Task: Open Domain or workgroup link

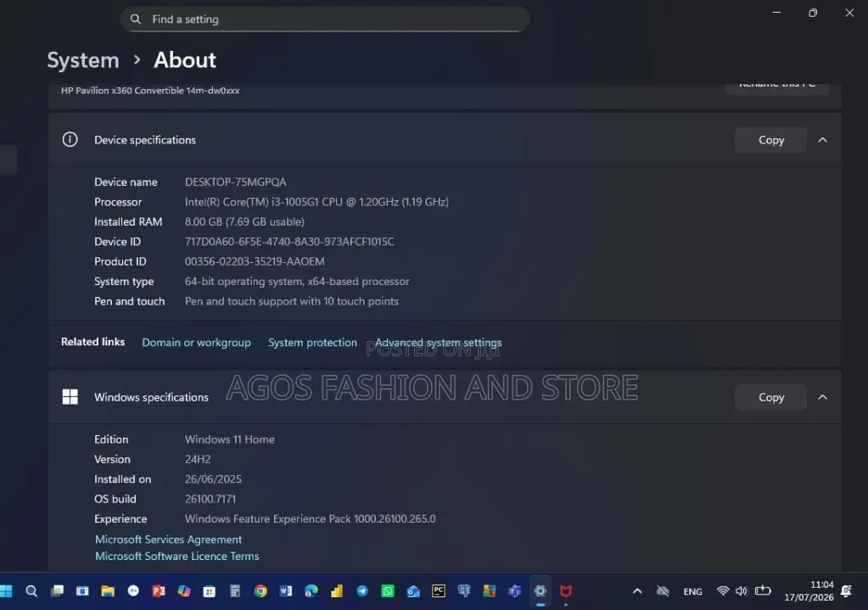Action: pos(196,343)
